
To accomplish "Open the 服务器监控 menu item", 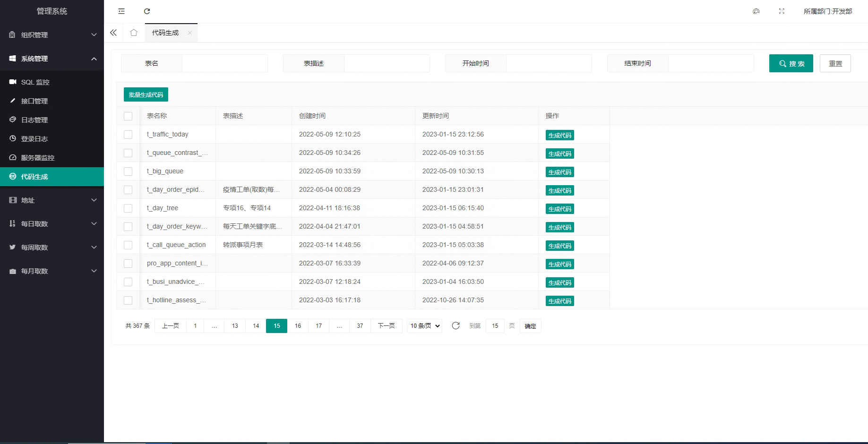I will [52, 158].
